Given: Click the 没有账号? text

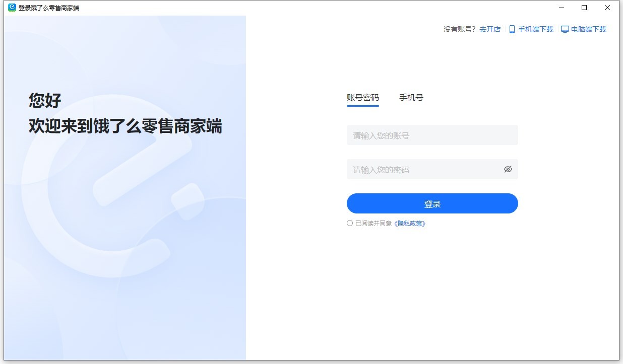Looking at the screenshot, I should point(460,29).
